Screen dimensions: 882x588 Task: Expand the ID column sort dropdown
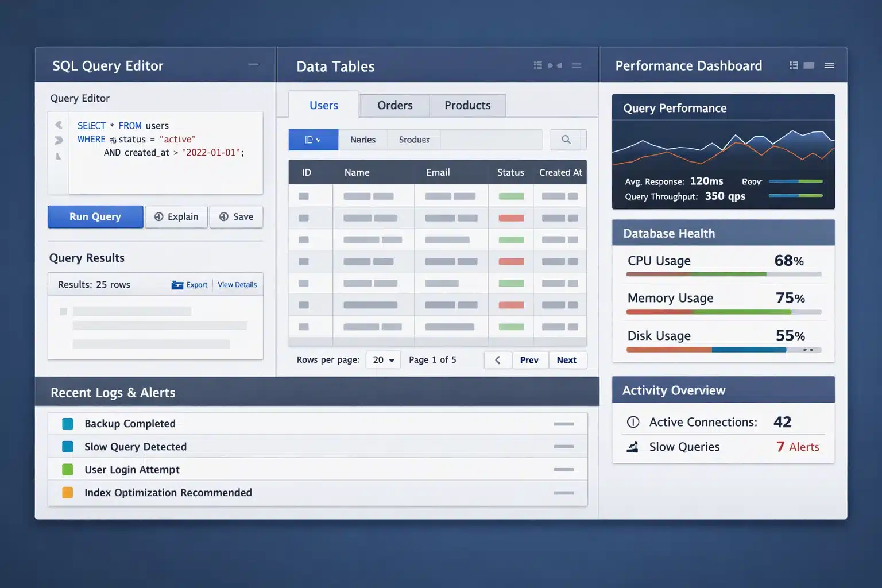314,140
